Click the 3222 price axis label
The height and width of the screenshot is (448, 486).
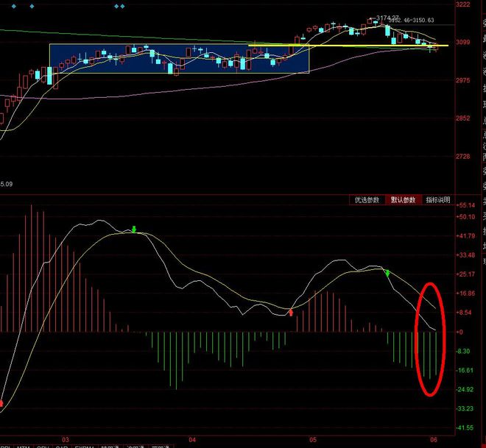[462, 4]
